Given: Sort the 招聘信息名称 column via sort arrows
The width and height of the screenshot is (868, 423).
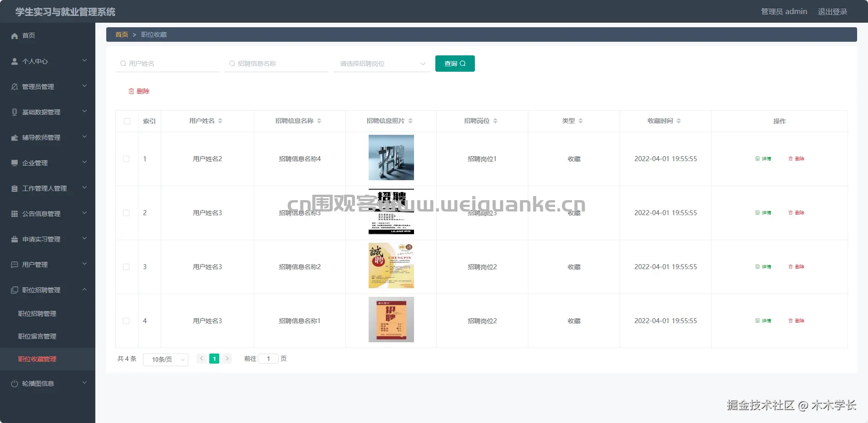Looking at the screenshot, I should pyautogui.click(x=319, y=121).
